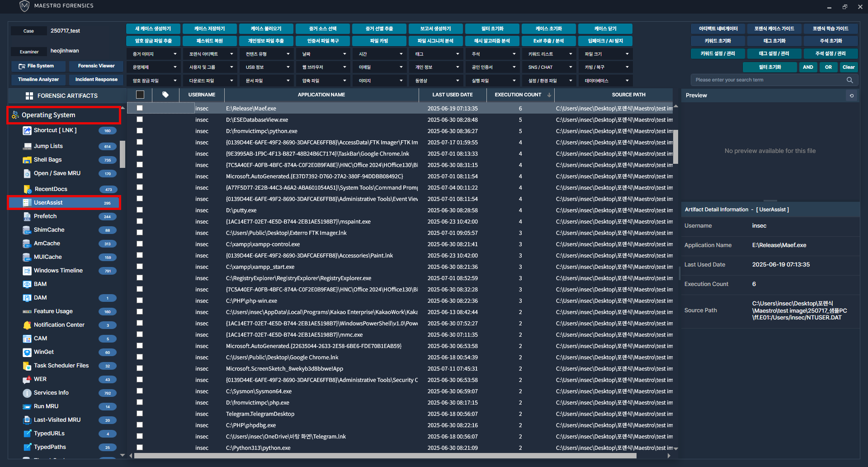Open the 웹 브라우저 filter dropdown
The image size is (868, 467).
324,67
